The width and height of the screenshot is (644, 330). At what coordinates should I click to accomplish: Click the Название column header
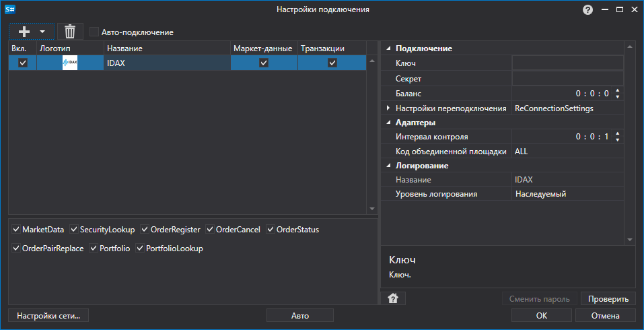167,48
